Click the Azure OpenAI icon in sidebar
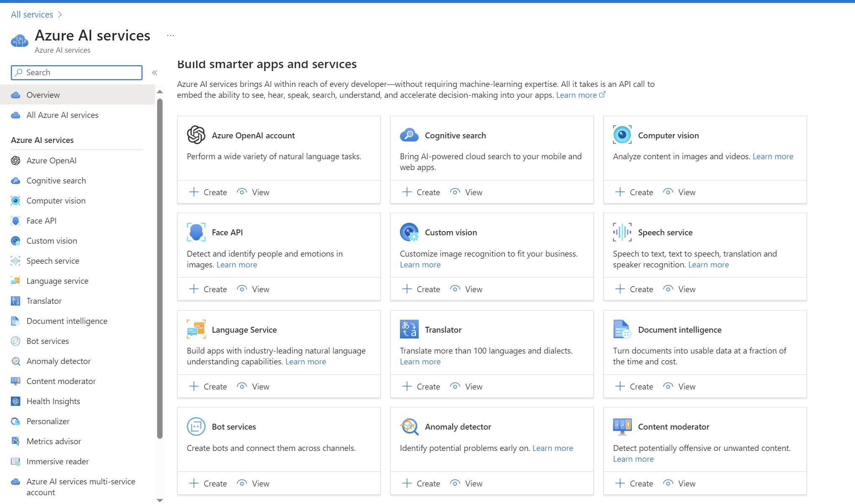The height and width of the screenshot is (504, 855). point(16,160)
